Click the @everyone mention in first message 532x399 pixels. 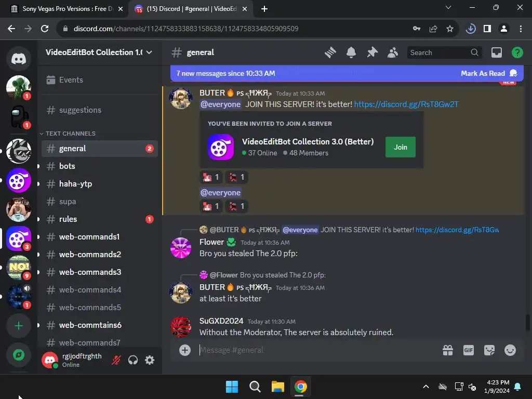pos(220,104)
